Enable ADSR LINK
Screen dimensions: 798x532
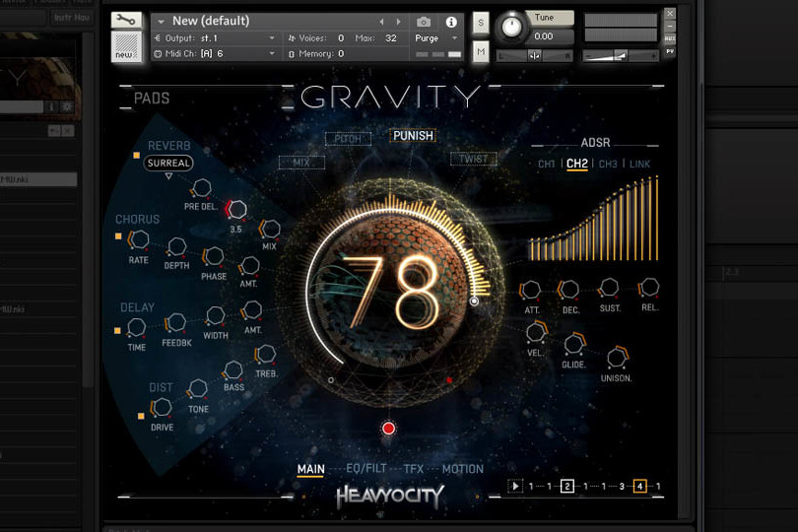[639, 164]
